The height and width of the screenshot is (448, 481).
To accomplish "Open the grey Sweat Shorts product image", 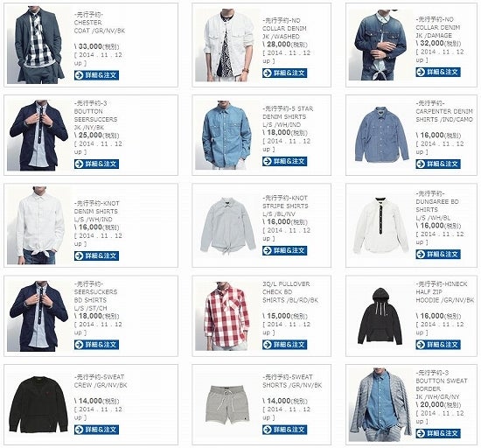I will point(227,404).
